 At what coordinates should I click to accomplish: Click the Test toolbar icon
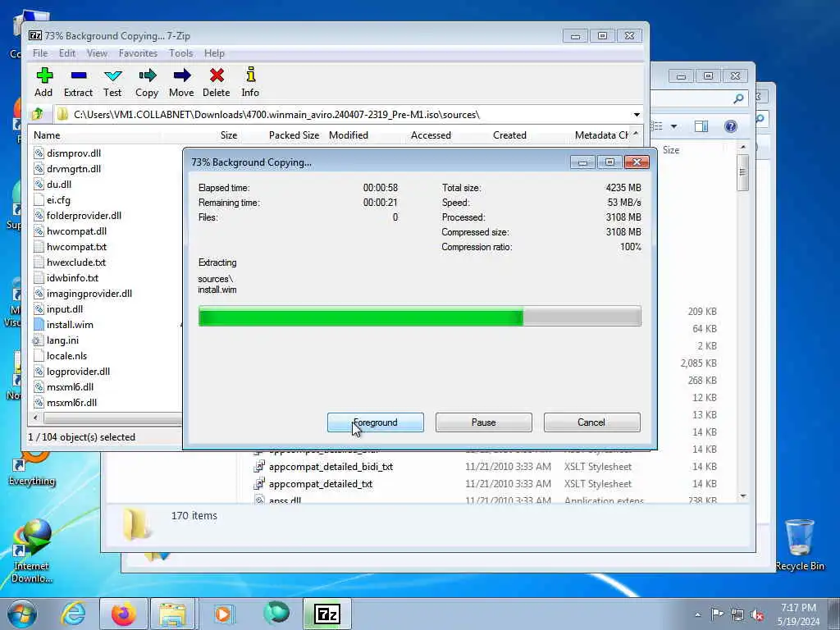(x=112, y=82)
